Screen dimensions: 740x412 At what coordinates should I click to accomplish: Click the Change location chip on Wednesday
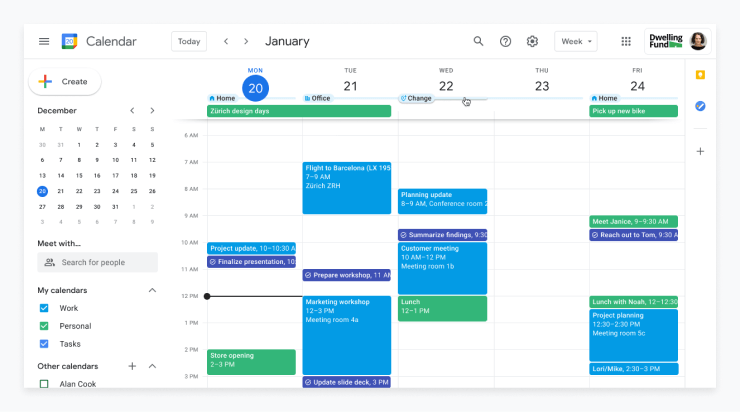(415, 98)
